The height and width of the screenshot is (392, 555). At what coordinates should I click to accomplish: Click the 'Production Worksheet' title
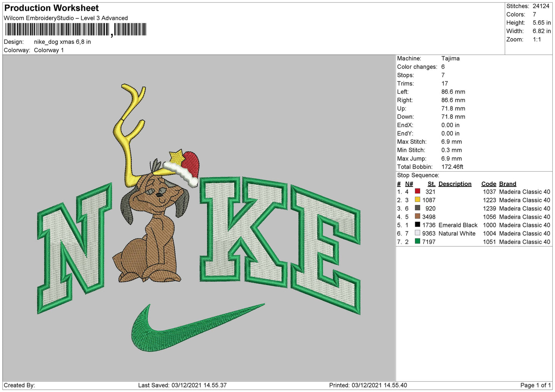(51, 8)
